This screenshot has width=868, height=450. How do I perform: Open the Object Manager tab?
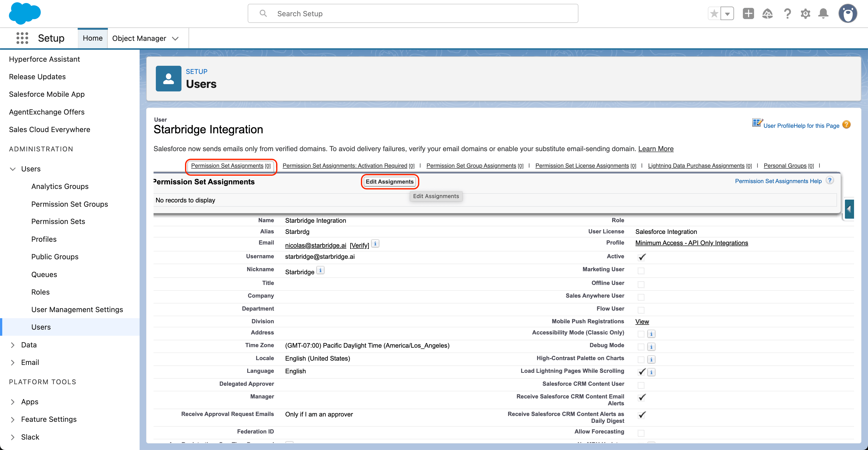pyautogui.click(x=139, y=38)
